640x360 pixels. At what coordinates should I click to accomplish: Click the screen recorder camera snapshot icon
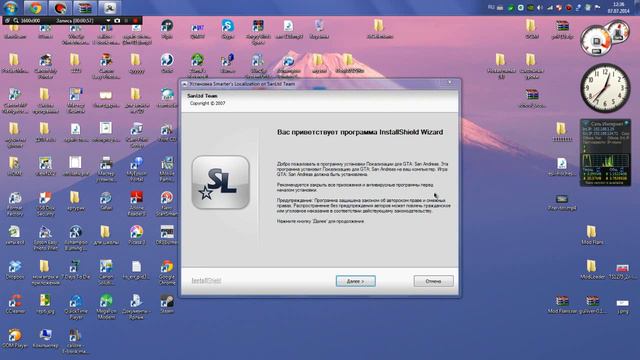click(117, 20)
